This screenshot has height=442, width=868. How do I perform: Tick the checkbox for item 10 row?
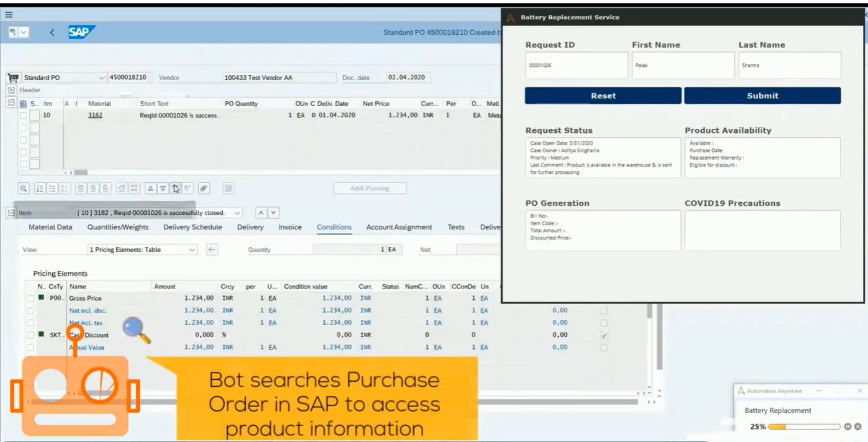coord(23,116)
